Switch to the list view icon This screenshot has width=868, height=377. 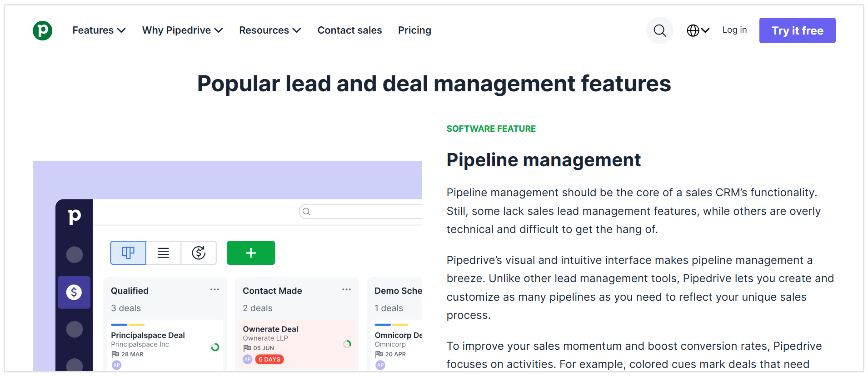click(164, 253)
